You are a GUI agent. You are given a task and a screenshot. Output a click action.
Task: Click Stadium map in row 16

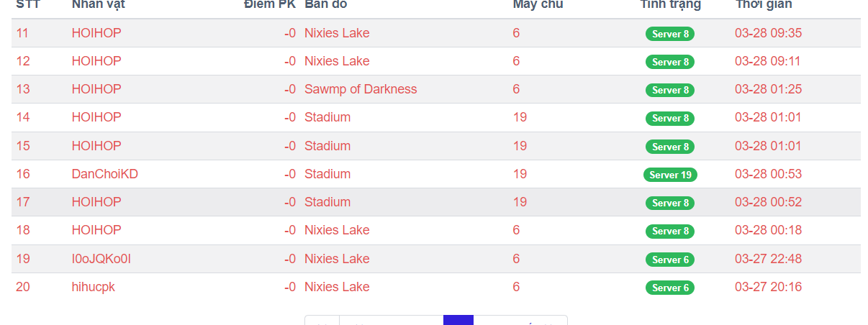[x=327, y=174]
